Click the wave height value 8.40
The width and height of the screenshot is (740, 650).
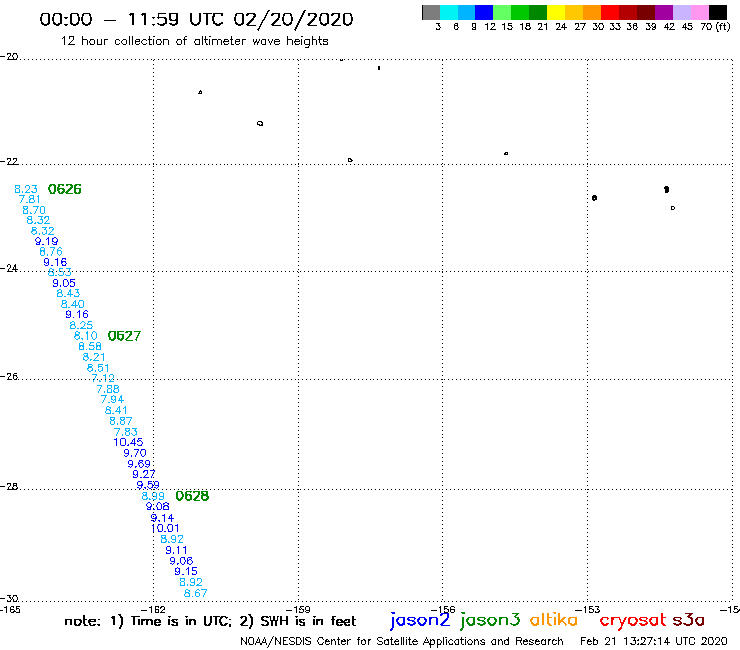72,304
